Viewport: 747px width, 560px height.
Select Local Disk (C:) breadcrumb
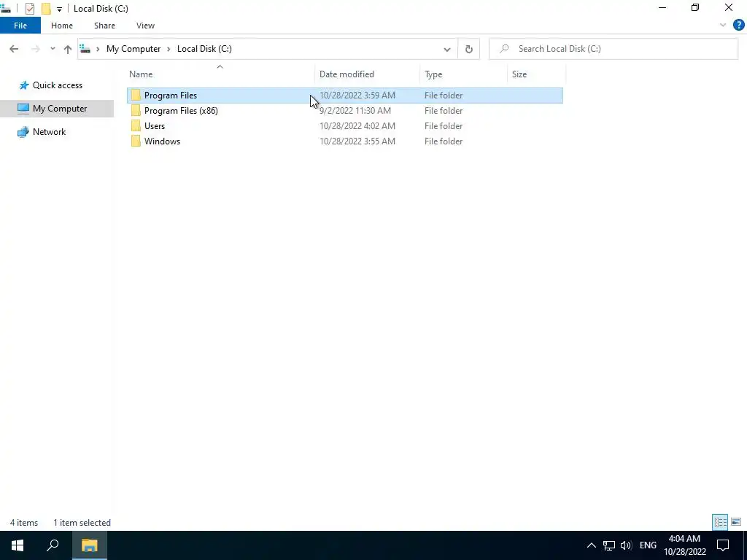point(204,49)
